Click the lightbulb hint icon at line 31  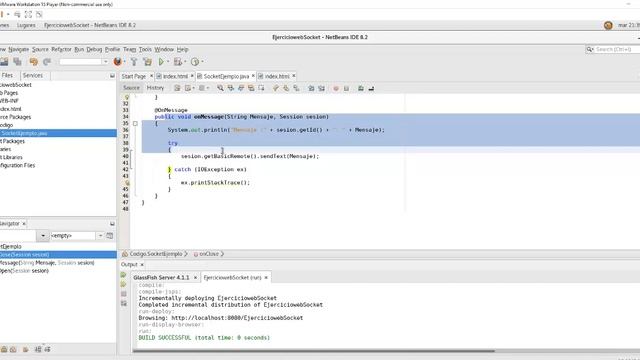[x=127, y=97]
